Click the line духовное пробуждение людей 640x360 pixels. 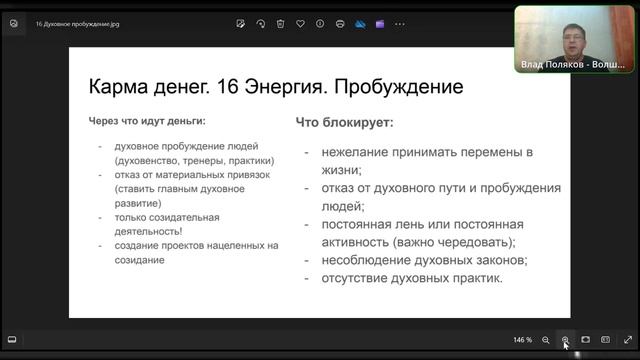coord(186,146)
